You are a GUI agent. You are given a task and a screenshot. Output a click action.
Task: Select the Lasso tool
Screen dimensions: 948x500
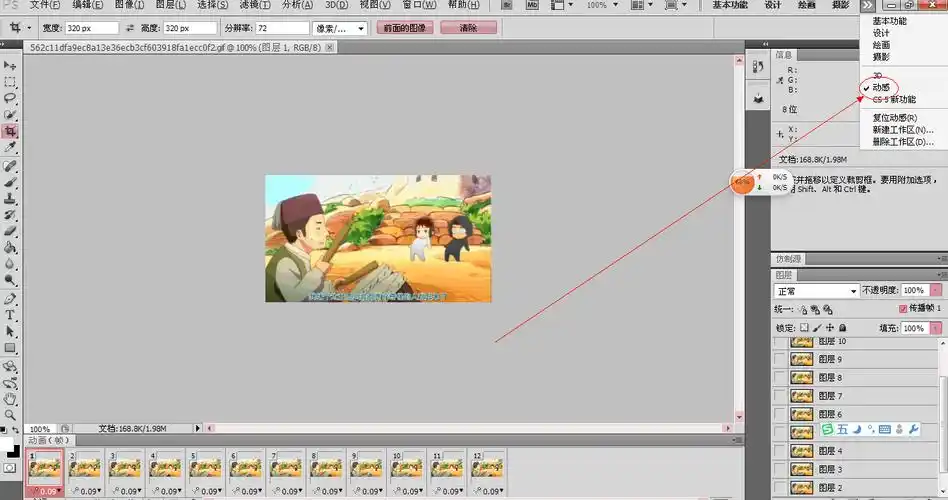tap(10, 98)
